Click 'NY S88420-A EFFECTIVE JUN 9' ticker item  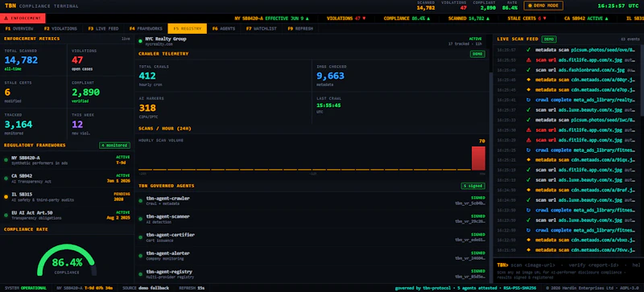[271, 19]
